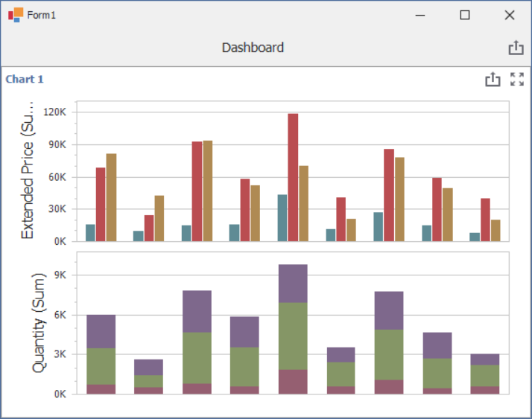Image resolution: width=532 pixels, height=419 pixels.
Task: Select the Chart 1 caption title
Action: (25, 80)
